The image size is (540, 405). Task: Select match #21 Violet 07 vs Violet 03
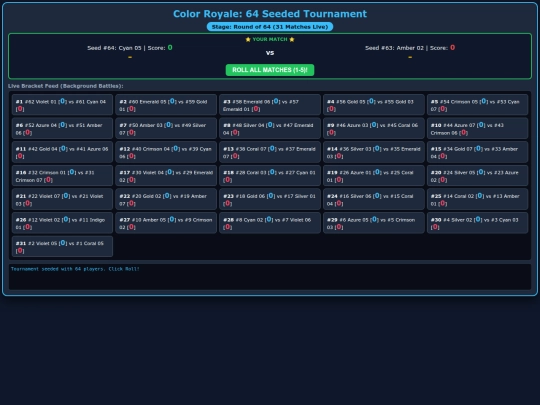tap(62, 199)
